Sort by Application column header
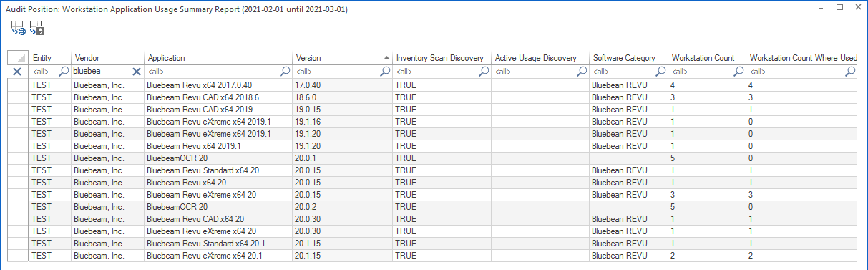868x270 pixels. coord(218,58)
